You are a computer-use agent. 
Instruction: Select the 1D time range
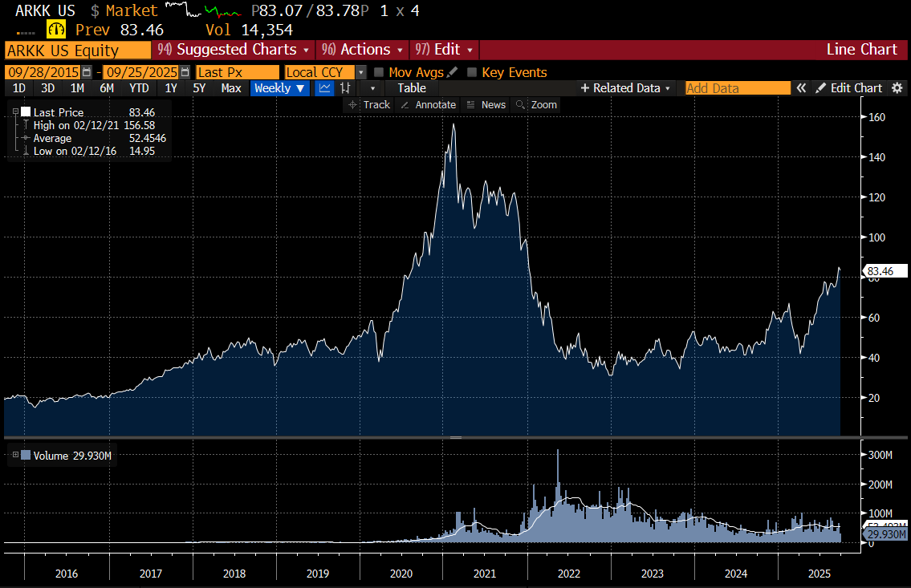pyautogui.click(x=19, y=88)
